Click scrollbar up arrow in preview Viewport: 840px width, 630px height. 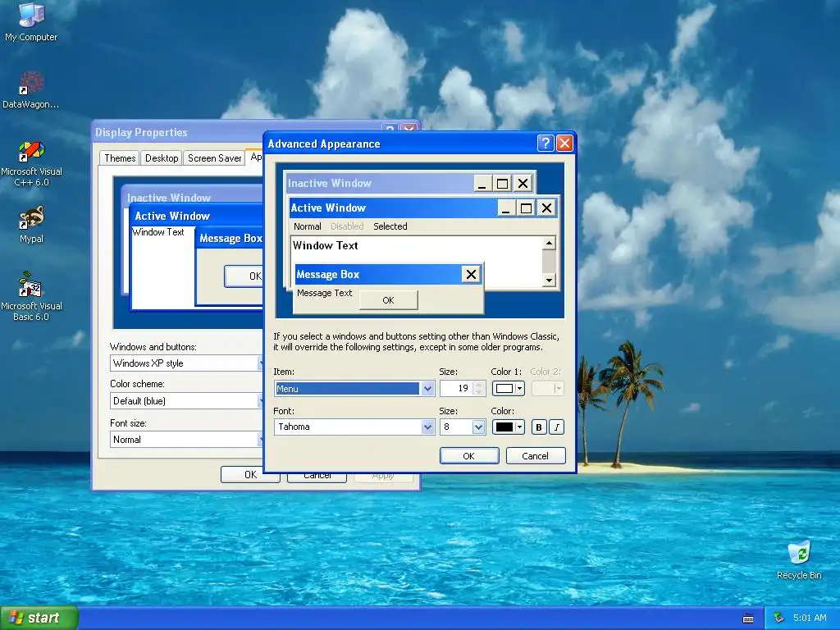[549, 243]
